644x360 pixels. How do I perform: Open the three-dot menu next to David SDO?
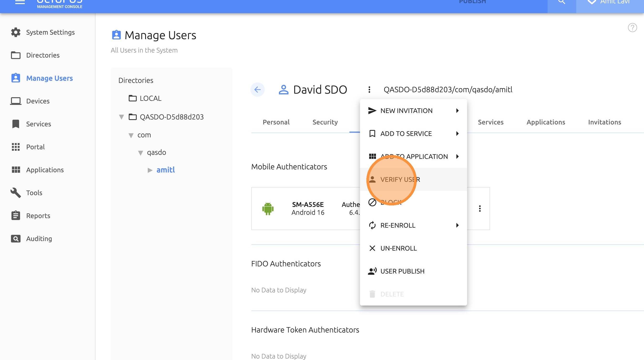[x=369, y=89]
